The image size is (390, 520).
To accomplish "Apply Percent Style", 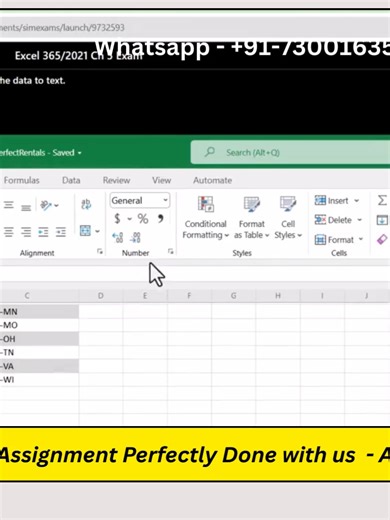I will click(143, 219).
